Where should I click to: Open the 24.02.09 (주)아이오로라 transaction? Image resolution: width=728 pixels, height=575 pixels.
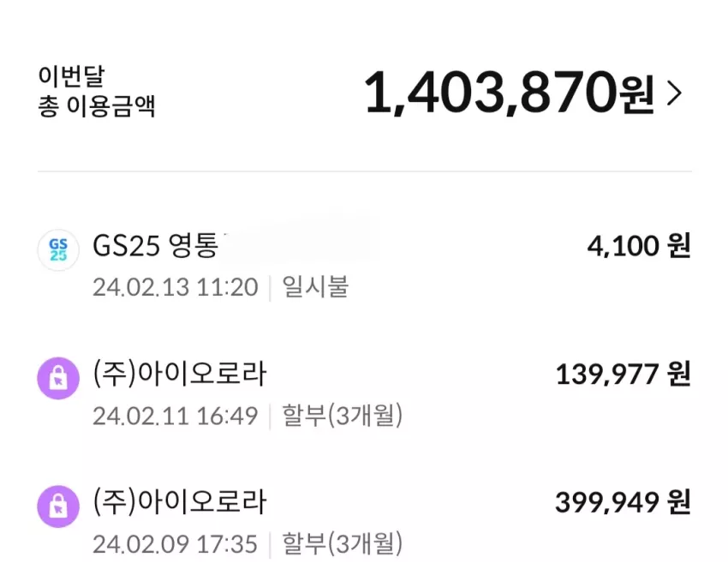364,522
